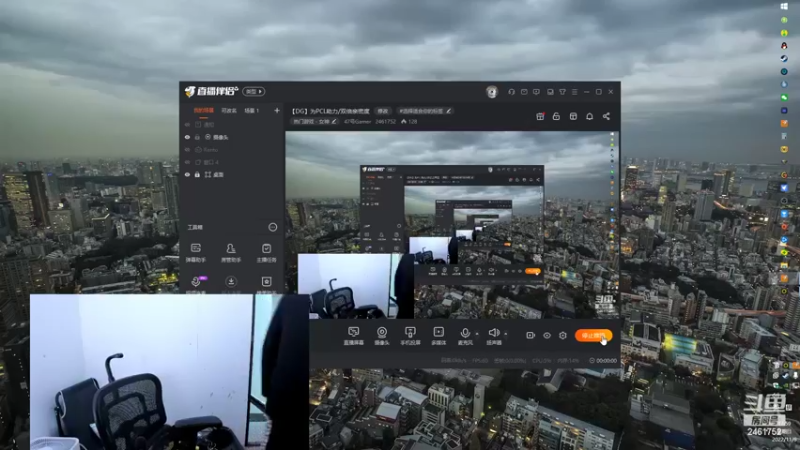Screen dimensions: 800x450
Task: Open the download tool icon
Action: coord(231,284)
